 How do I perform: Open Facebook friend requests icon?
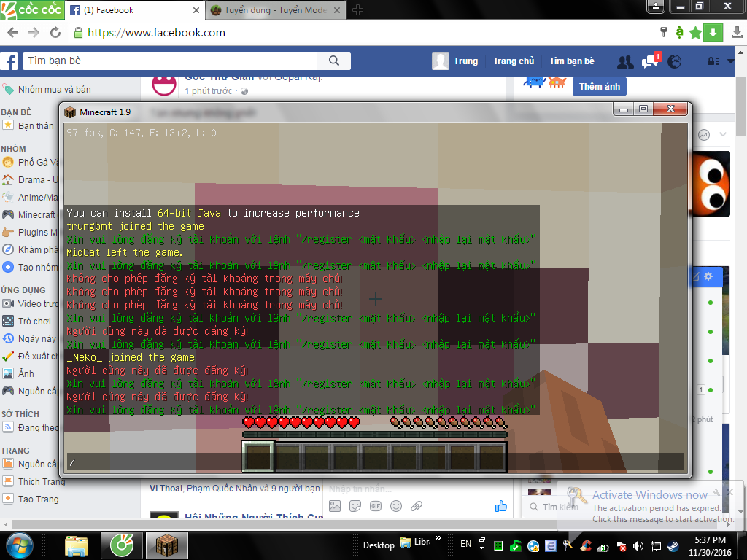[x=625, y=61]
